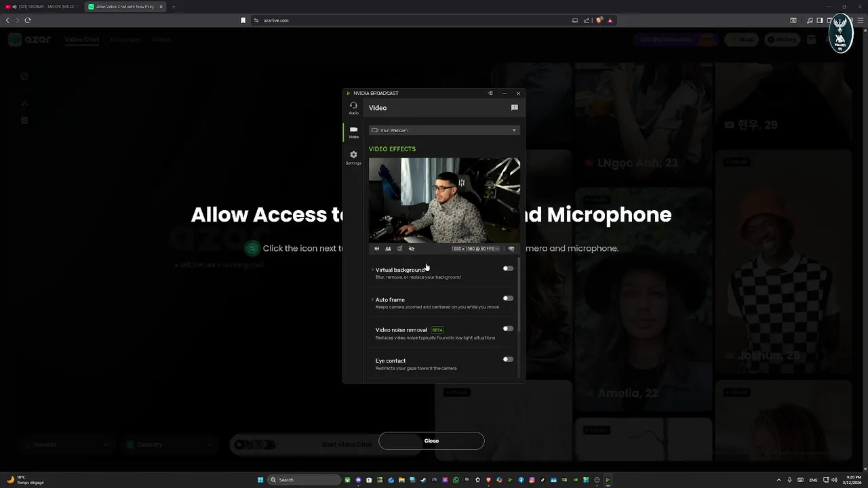Click the microphone icon in the system tray
This screenshot has height=488, width=868.
tap(789, 480)
